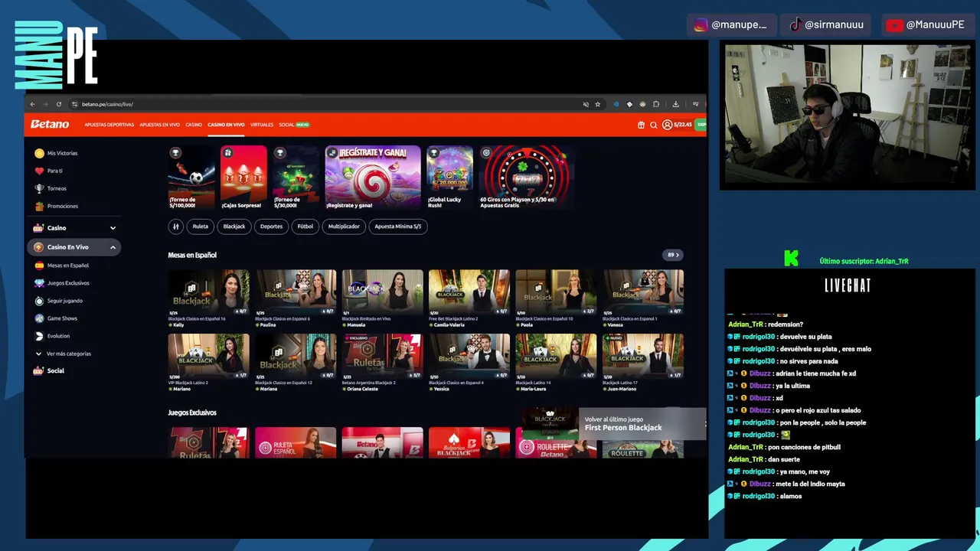The height and width of the screenshot is (551, 980).
Task: Click the browser forward arrow
Action: tap(45, 104)
